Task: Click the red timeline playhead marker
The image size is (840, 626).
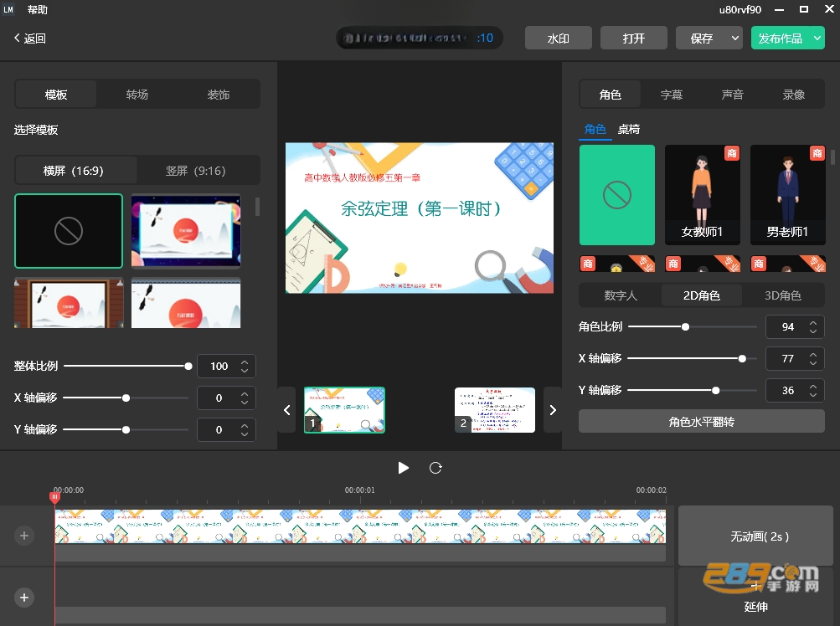Action: coord(54,497)
